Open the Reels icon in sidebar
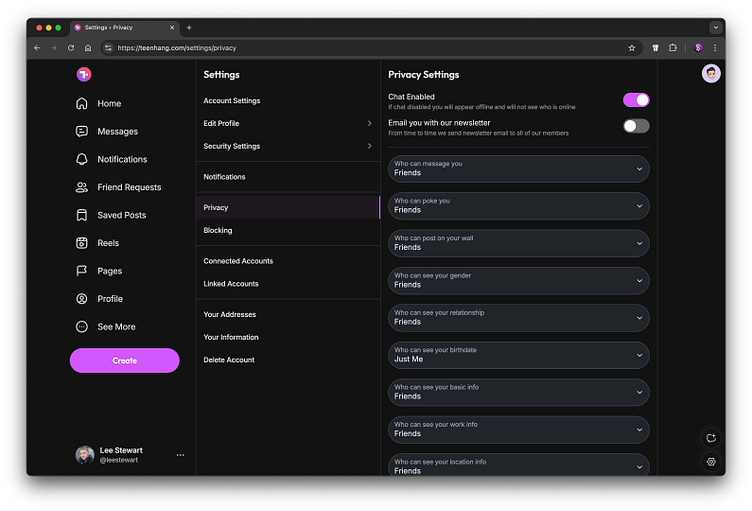The image size is (752, 511). pyautogui.click(x=82, y=243)
